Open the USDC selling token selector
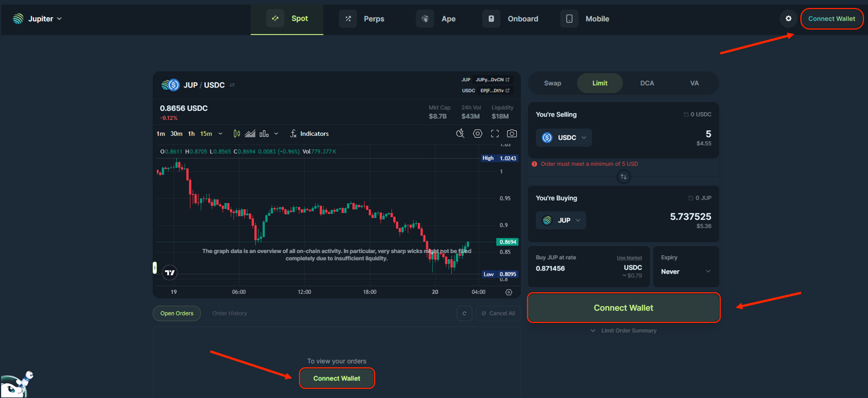Viewport: 868px width, 398px height. (564, 138)
